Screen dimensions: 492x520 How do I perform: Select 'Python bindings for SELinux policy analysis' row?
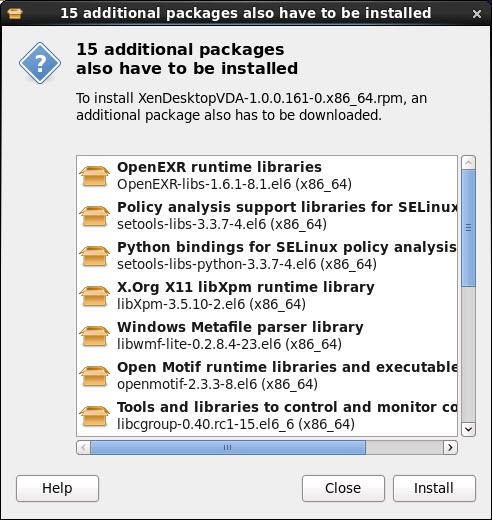pyautogui.click(x=267, y=256)
